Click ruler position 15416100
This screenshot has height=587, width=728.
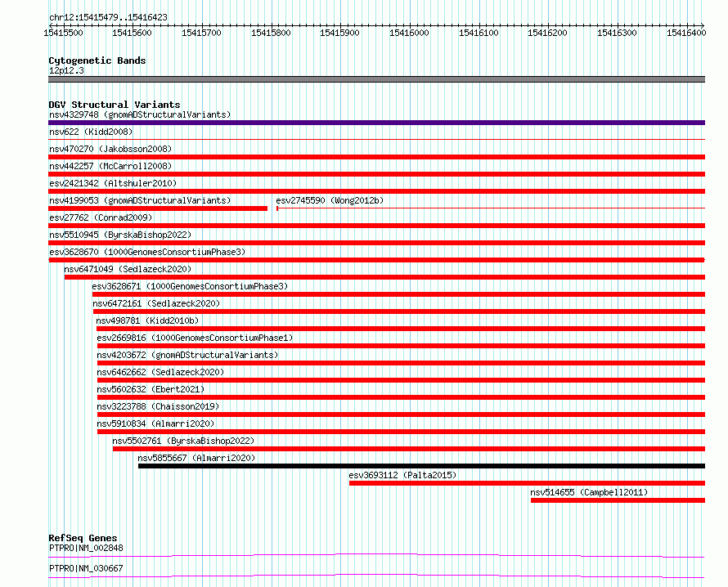pyautogui.click(x=479, y=33)
